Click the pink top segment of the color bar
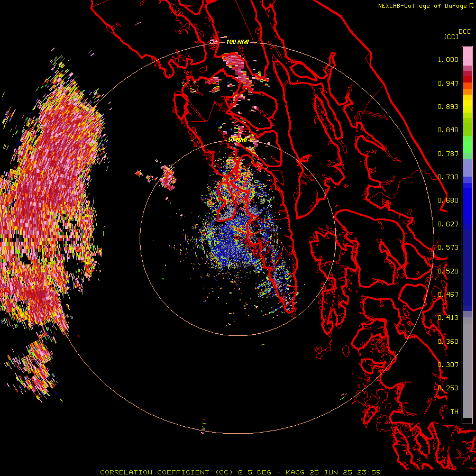This screenshot has height=476, width=476. click(467, 56)
